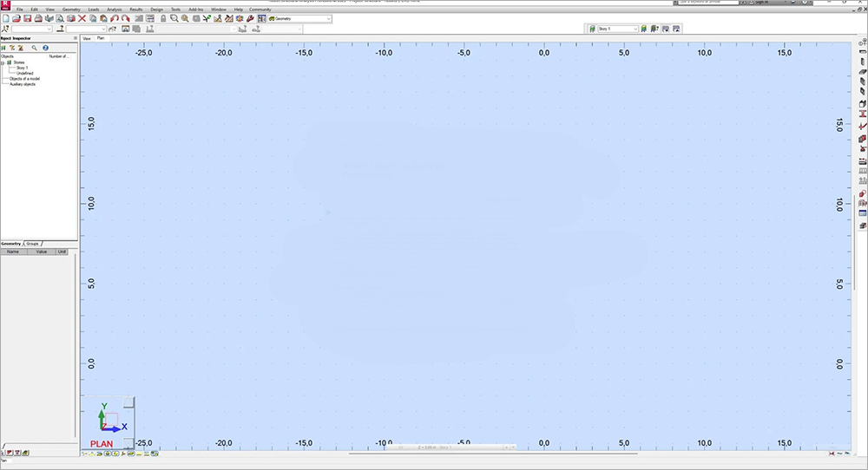
Task: Click the green stories icon in Object Inspector toolbar
Action: point(3,48)
